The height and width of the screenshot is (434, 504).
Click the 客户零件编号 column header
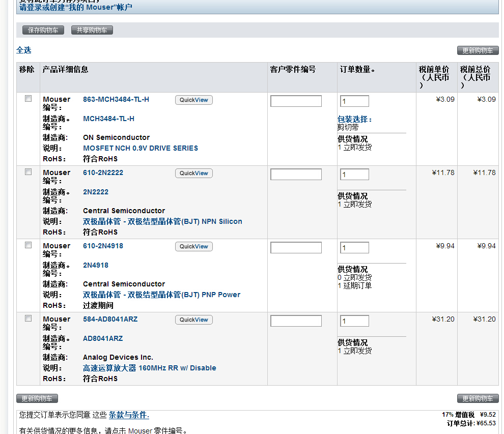tap(293, 69)
